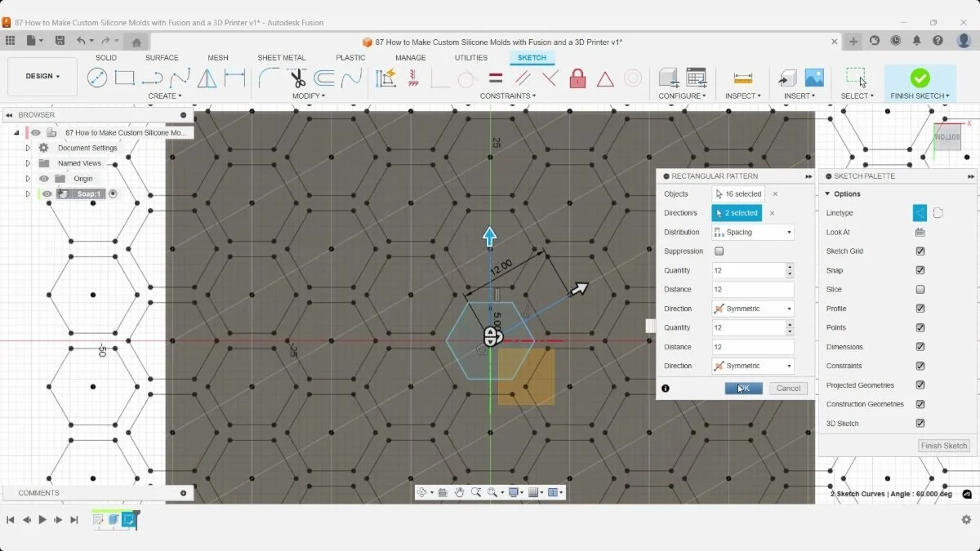Open the Data Panel grid icon

10,41
